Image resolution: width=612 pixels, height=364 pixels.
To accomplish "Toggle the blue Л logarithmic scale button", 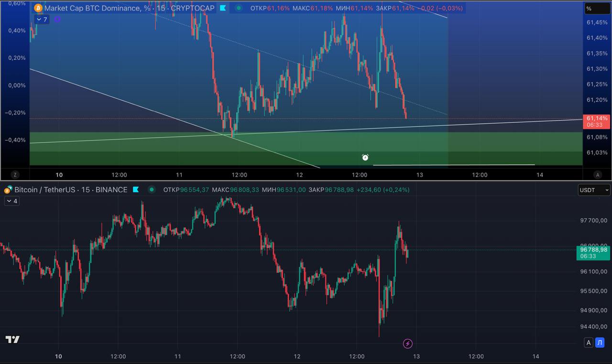I will point(600,342).
